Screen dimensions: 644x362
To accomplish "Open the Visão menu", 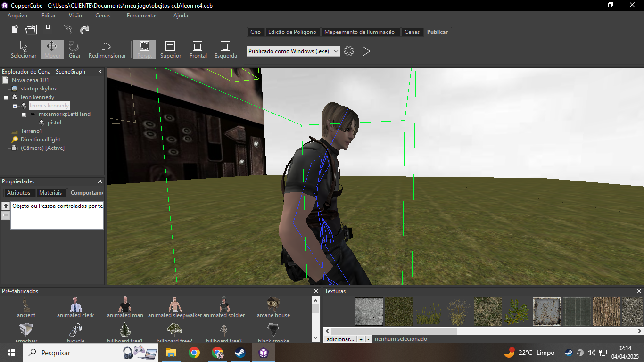I will [75, 16].
